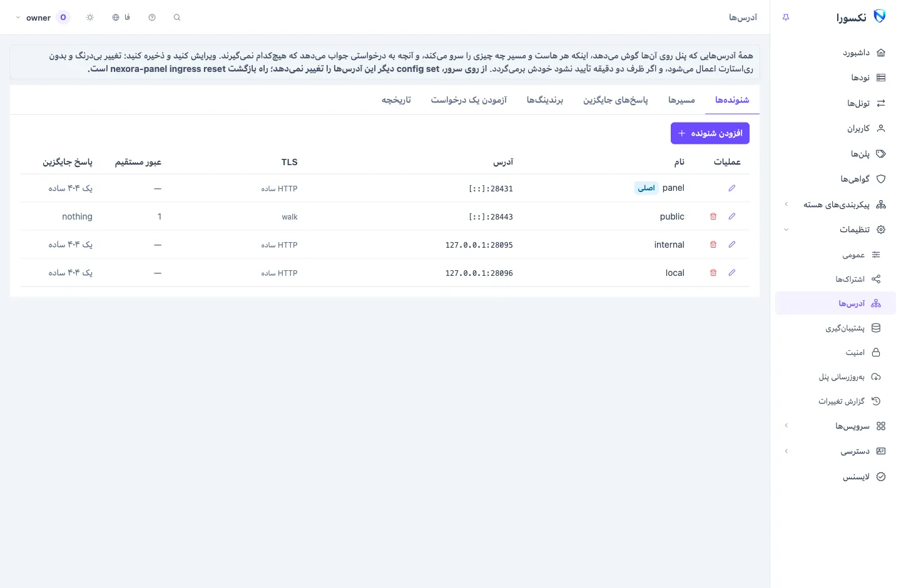Switch to آزمودن یک درخواست tab
Image resolution: width=901 pixels, height=588 pixels.
click(x=469, y=100)
